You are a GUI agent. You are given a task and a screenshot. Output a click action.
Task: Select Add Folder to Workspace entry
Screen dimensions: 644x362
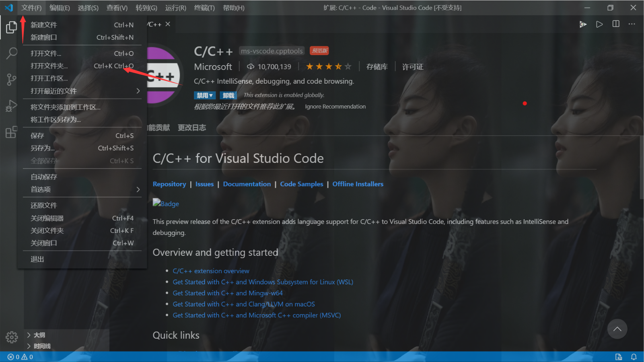pyautogui.click(x=82, y=107)
